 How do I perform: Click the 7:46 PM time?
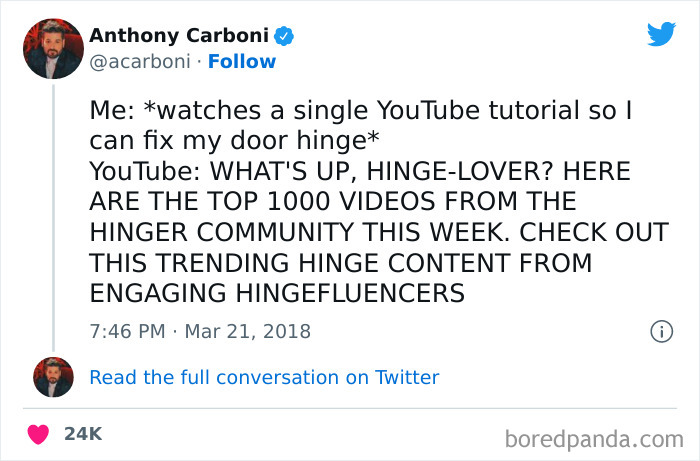pos(124,331)
